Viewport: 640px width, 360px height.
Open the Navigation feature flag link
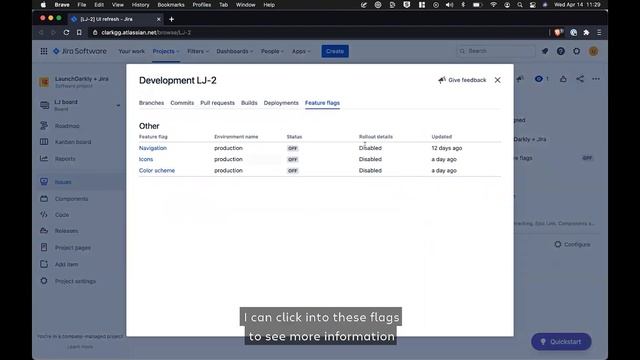[153, 148]
